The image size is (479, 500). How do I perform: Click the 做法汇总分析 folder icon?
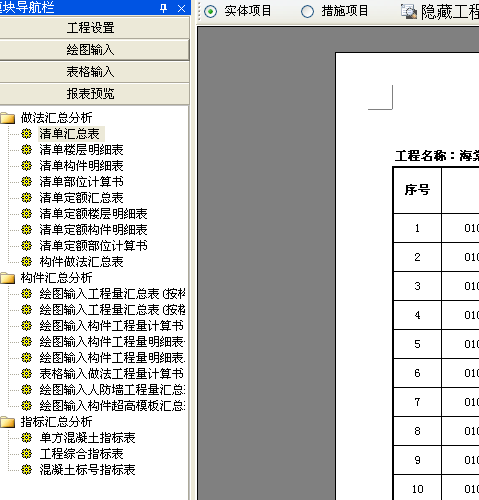8,118
